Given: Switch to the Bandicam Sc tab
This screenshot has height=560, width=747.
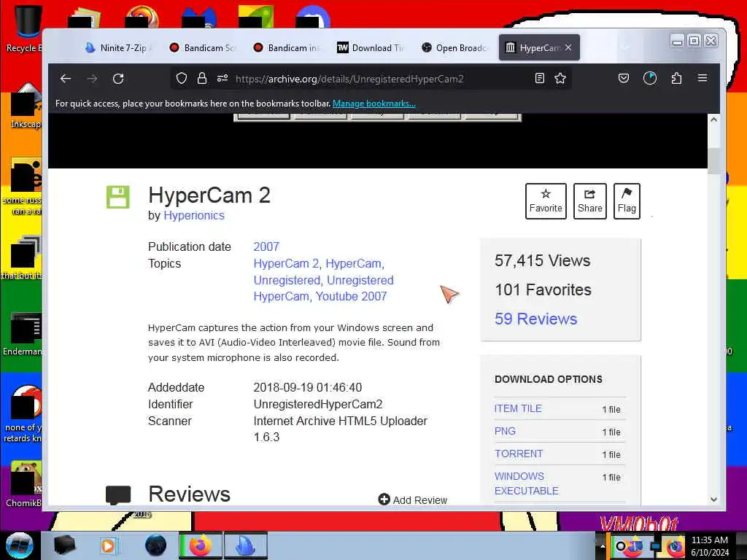Looking at the screenshot, I should pyautogui.click(x=204, y=47).
